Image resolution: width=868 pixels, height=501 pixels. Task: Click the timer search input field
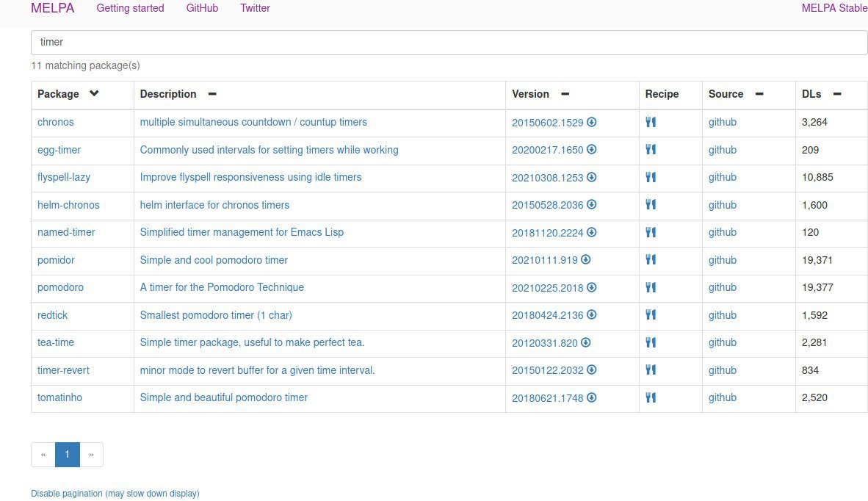(x=449, y=43)
